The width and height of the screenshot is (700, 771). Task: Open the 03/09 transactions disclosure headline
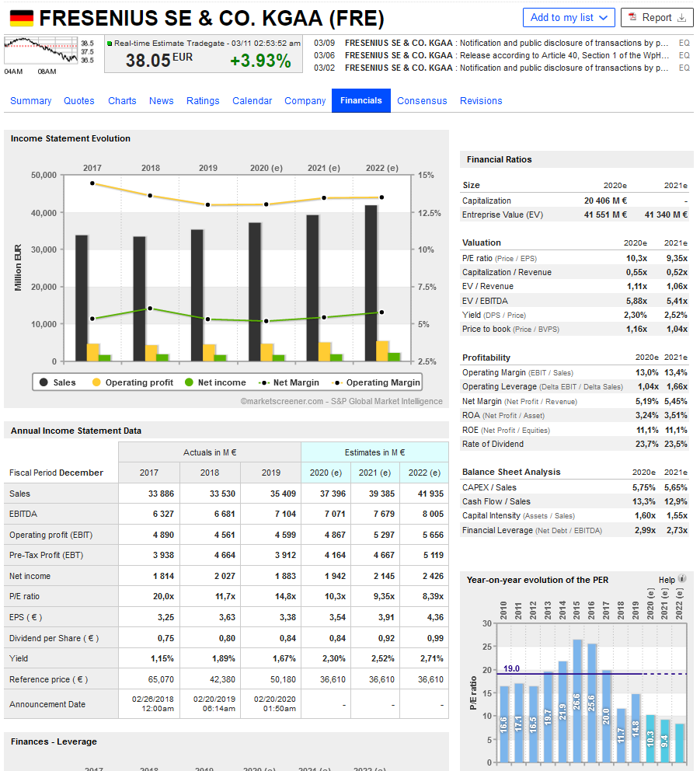pyautogui.click(x=506, y=43)
